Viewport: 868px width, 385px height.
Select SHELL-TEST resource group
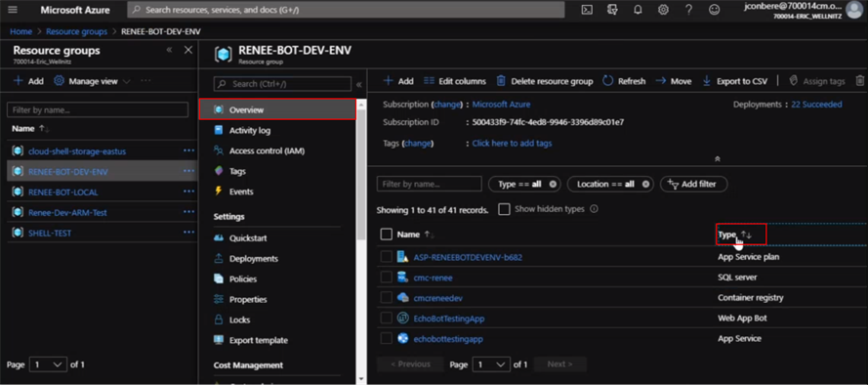[x=50, y=234]
